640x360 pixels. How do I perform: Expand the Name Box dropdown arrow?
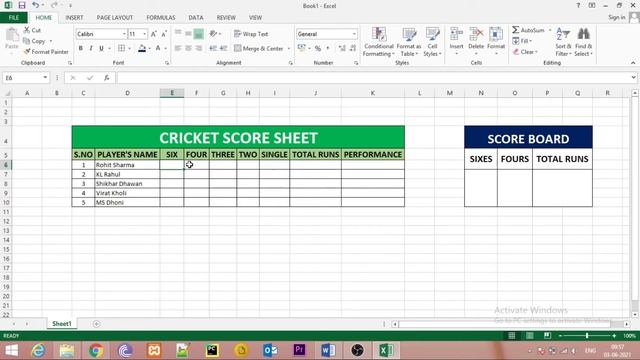[x=45, y=78]
